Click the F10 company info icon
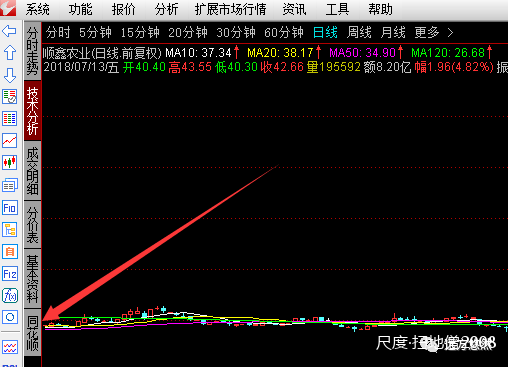This screenshot has width=508, height=367. click(10, 208)
